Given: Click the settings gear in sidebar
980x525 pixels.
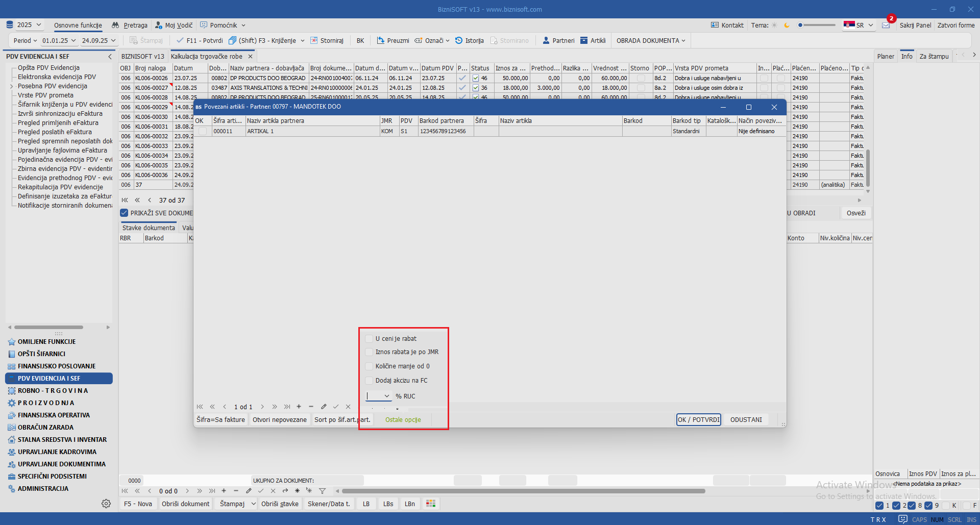Looking at the screenshot, I should click(x=106, y=504).
